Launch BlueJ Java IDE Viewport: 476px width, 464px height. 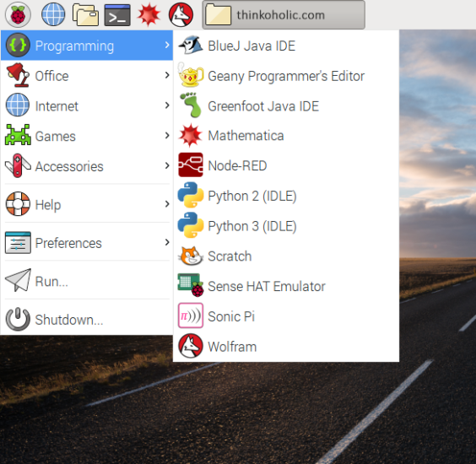(286, 46)
